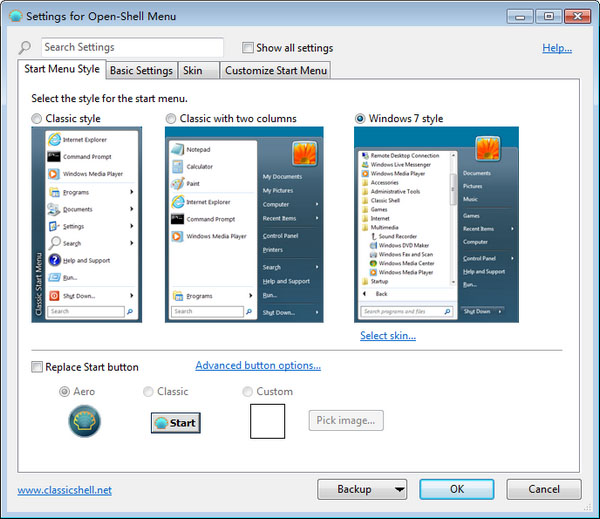Select Classic with two columns option
This screenshot has width=600, height=519.
click(171, 119)
